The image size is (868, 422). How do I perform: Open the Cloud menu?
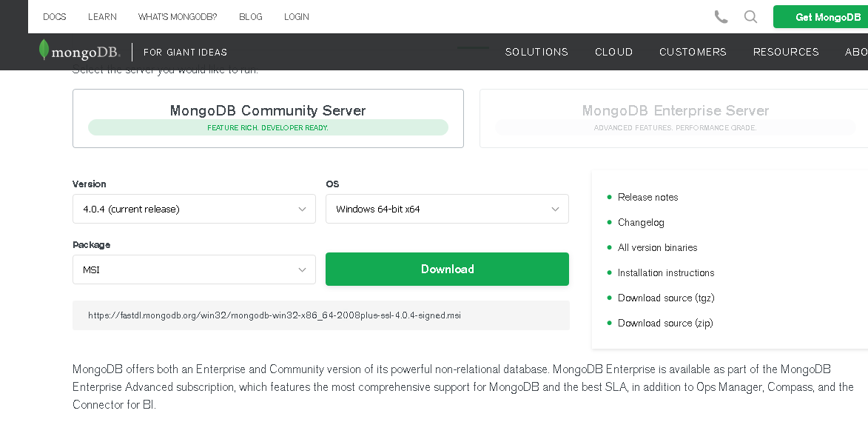coord(613,52)
